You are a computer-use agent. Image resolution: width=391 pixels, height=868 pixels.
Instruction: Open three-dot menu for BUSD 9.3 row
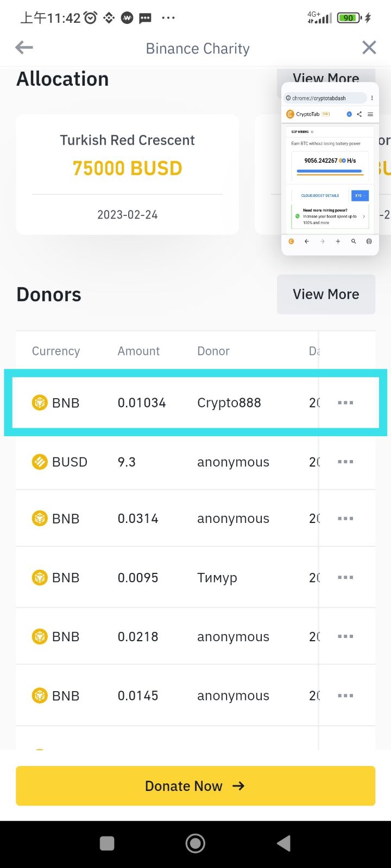pyautogui.click(x=345, y=462)
